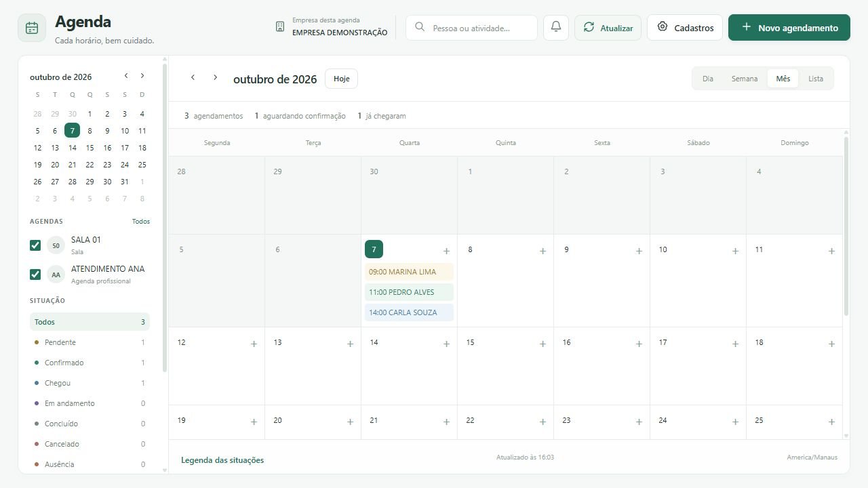
Task: Add appointment on day 12 with plus icon
Action: coord(254,344)
